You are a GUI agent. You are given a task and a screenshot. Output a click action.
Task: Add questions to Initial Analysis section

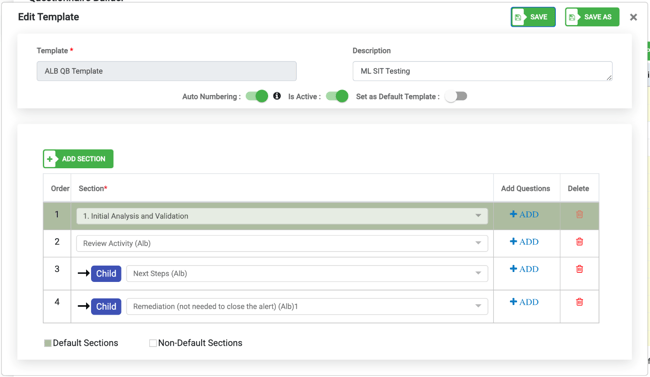[x=524, y=214]
